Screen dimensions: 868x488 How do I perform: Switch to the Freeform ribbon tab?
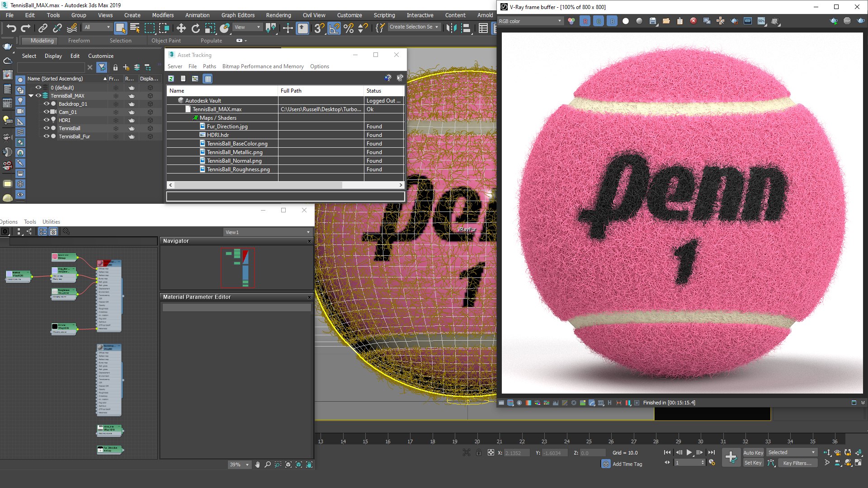(x=79, y=41)
